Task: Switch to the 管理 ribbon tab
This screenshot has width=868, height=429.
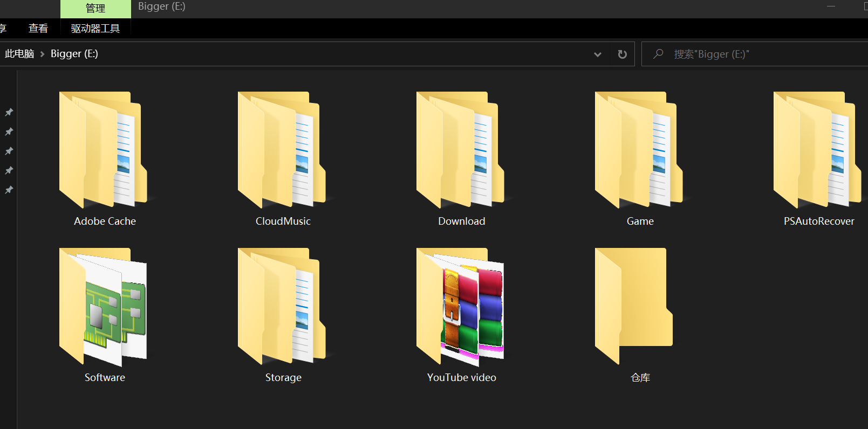Action: [95, 9]
